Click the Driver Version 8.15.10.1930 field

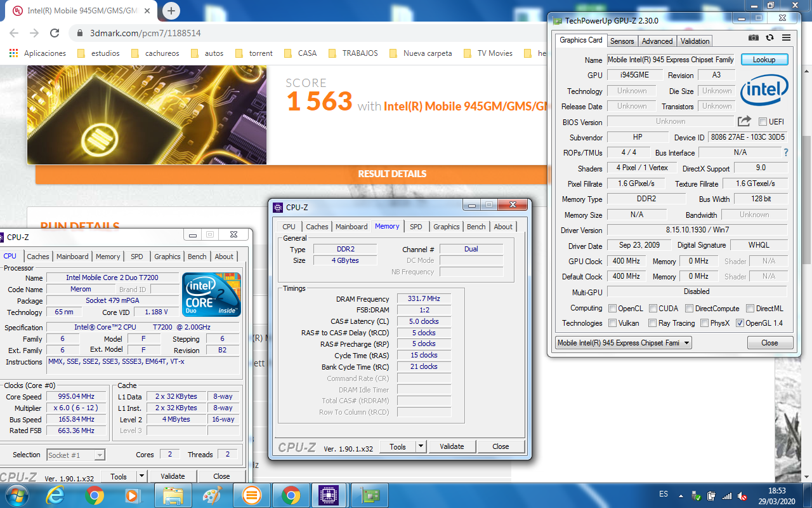click(697, 230)
